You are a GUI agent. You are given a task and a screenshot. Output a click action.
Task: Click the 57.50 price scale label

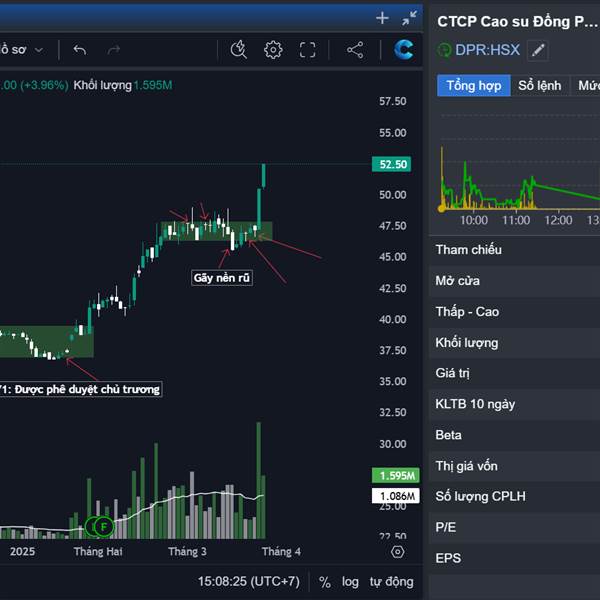click(393, 101)
